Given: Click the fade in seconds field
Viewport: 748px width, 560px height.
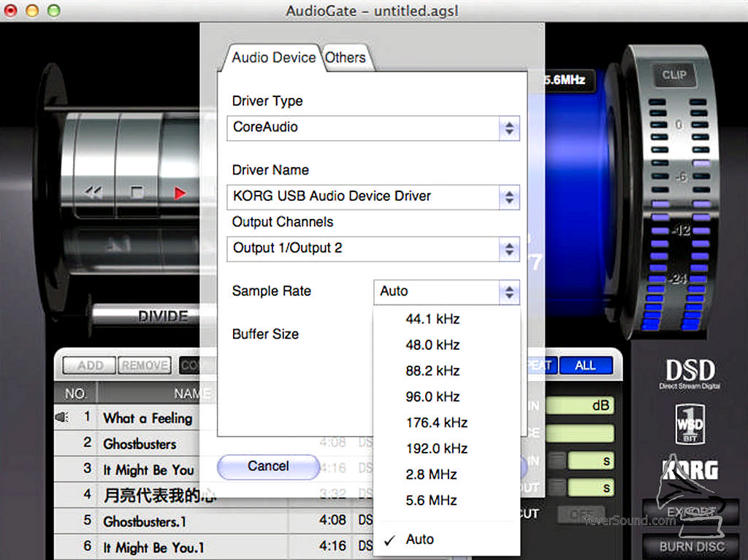Looking at the screenshot, I should click(590, 461).
